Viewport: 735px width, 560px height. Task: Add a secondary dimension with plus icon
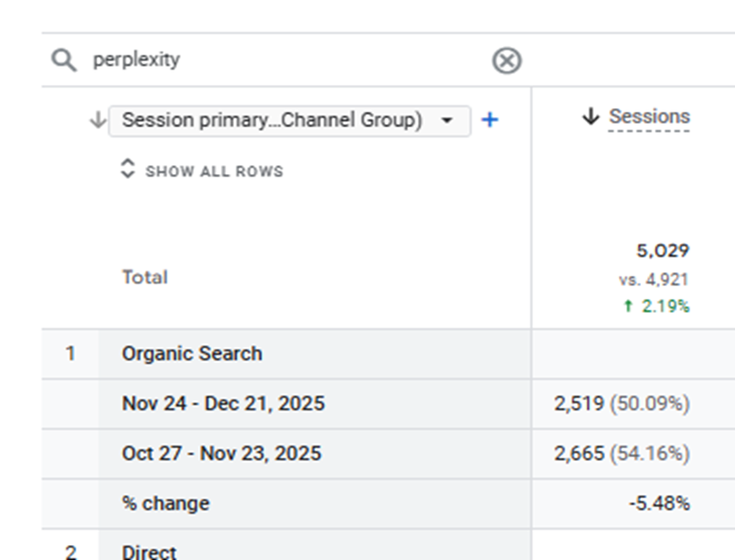pyautogui.click(x=490, y=120)
